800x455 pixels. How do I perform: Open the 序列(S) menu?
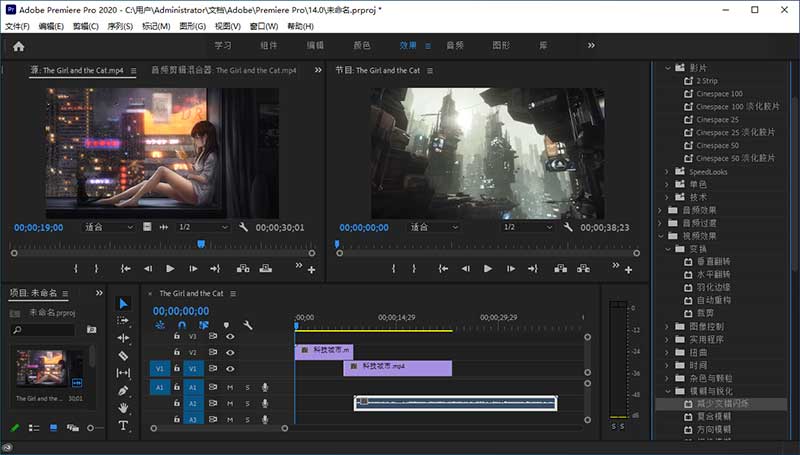[120, 26]
